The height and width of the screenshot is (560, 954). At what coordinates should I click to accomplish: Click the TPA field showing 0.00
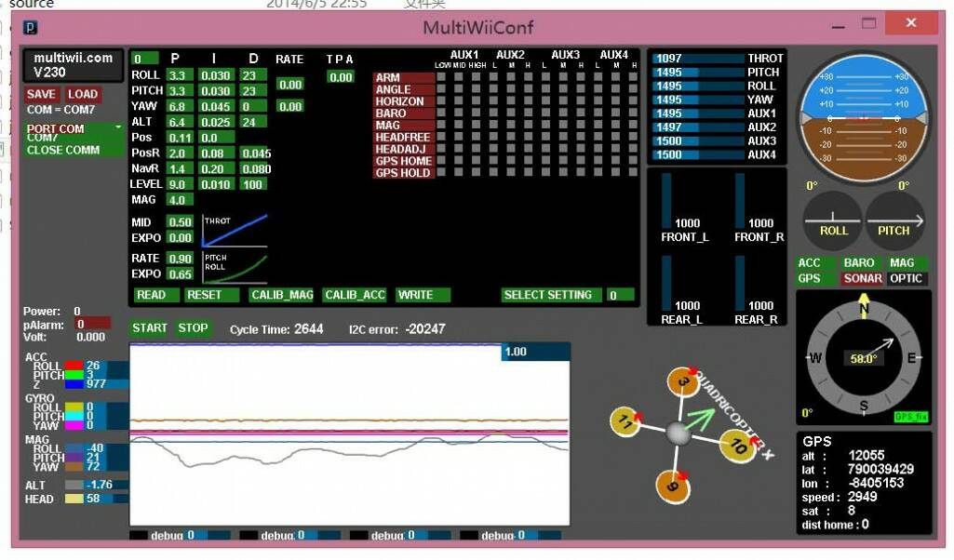[341, 77]
